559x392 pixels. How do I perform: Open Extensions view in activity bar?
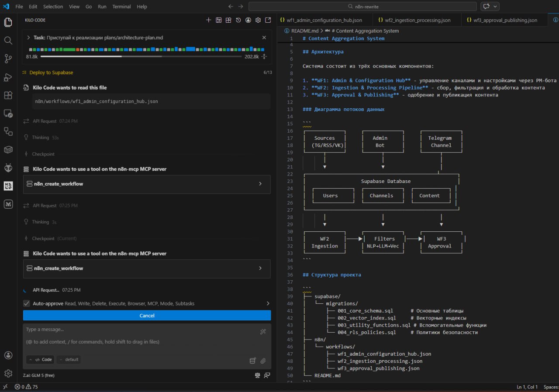point(8,95)
